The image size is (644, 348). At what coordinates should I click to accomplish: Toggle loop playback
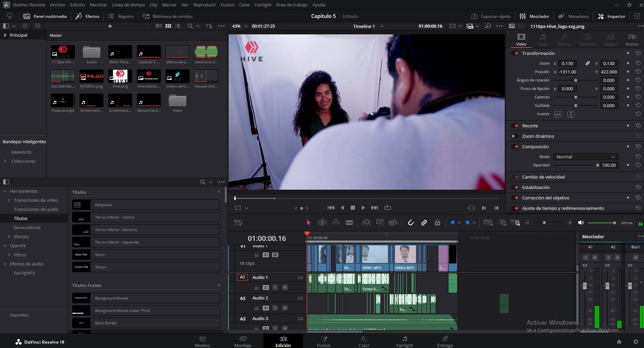(x=387, y=208)
